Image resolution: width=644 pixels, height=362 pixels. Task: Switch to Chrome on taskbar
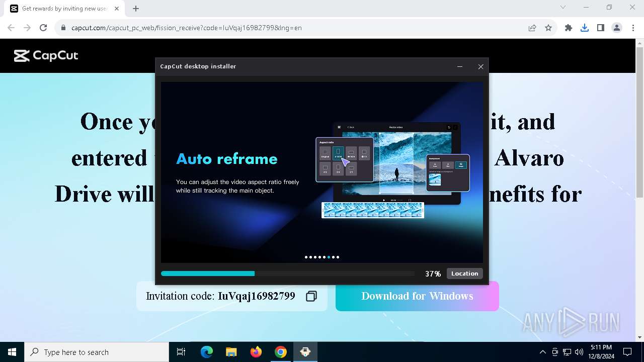[x=281, y=352]
